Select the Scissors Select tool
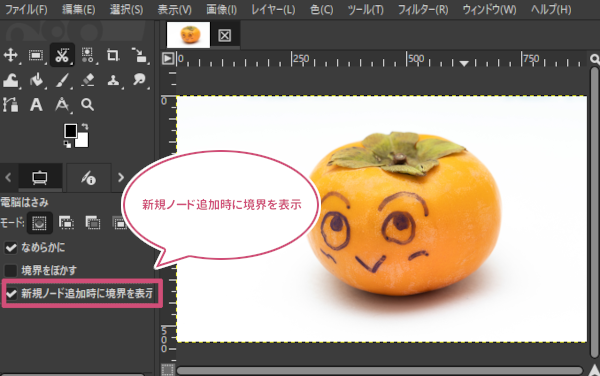This screenshot has height=376, width=600. (62, 55)
